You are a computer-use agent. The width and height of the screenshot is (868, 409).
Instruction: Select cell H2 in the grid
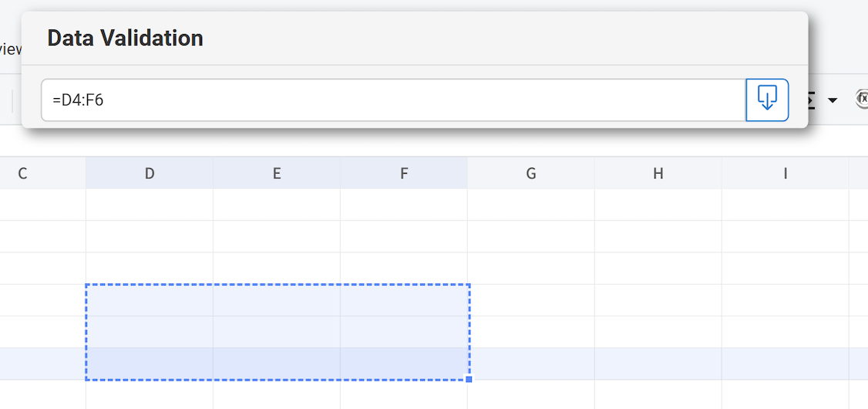click(x=658, y=236)
